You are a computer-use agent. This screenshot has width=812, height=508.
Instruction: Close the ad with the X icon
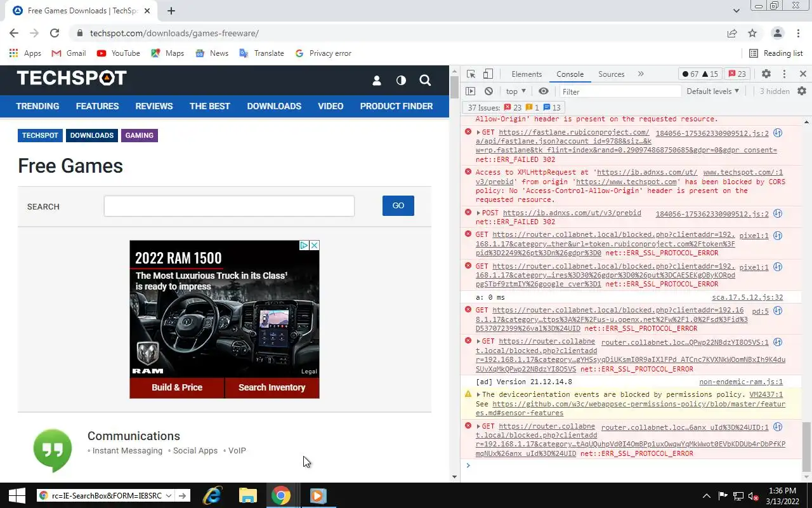point(314,245)
